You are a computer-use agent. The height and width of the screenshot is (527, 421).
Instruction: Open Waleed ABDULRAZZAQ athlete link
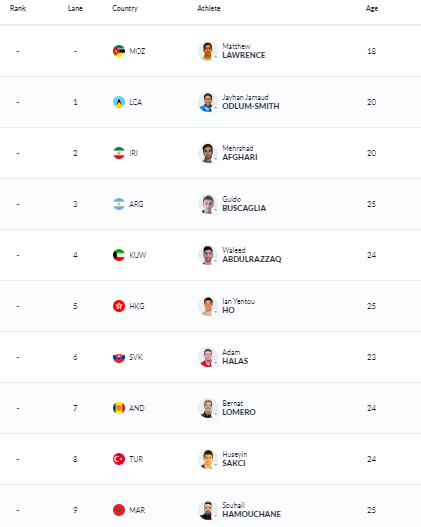click(252, 255)
